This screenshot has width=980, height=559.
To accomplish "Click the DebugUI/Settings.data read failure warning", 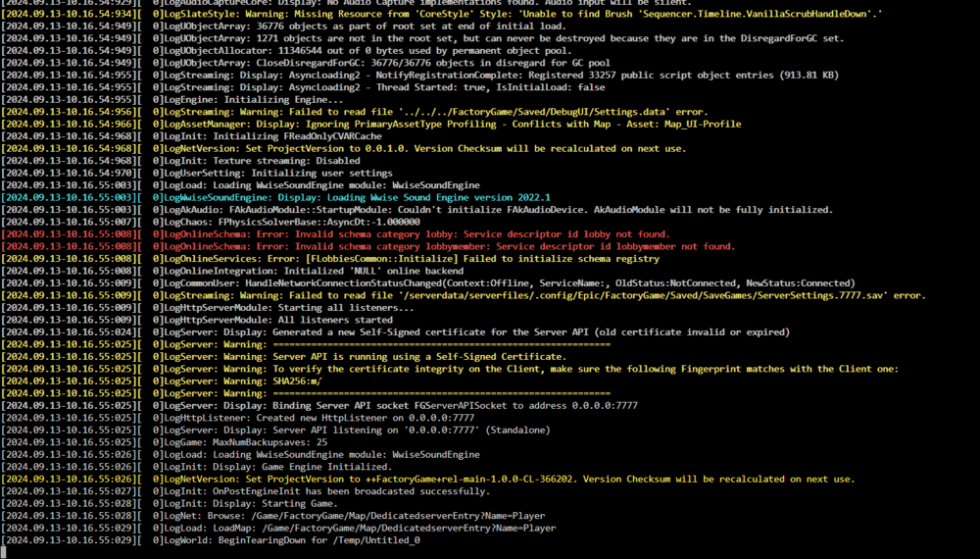I will tap(355, 111).
